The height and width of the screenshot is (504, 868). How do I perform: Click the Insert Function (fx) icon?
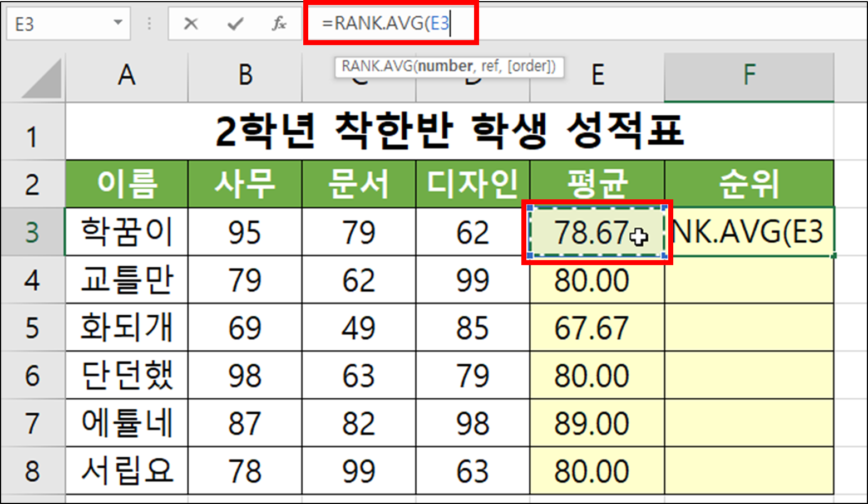pos(279,23)
